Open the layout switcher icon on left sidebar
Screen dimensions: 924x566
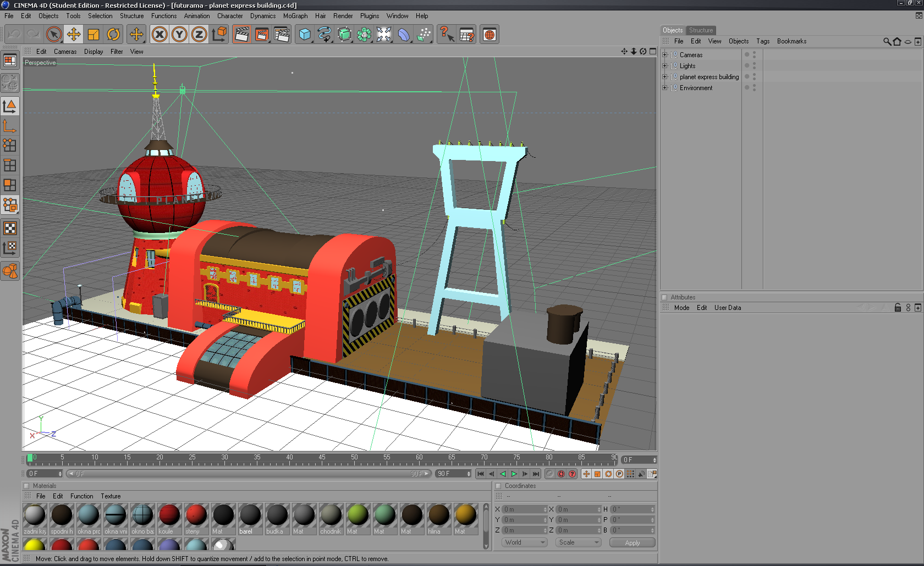coord(10,60)
